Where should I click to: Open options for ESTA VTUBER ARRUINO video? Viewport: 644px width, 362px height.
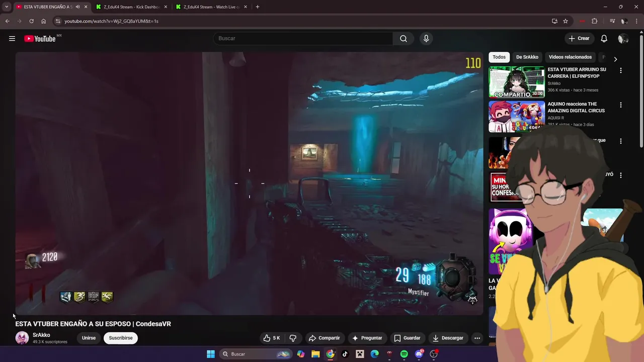click(x=620, y=71)
